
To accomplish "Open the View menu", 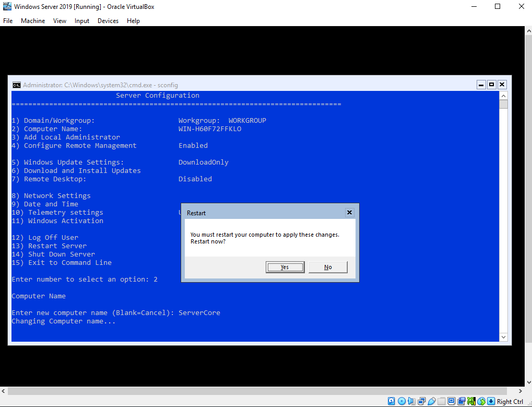I will tap(60, 21).
